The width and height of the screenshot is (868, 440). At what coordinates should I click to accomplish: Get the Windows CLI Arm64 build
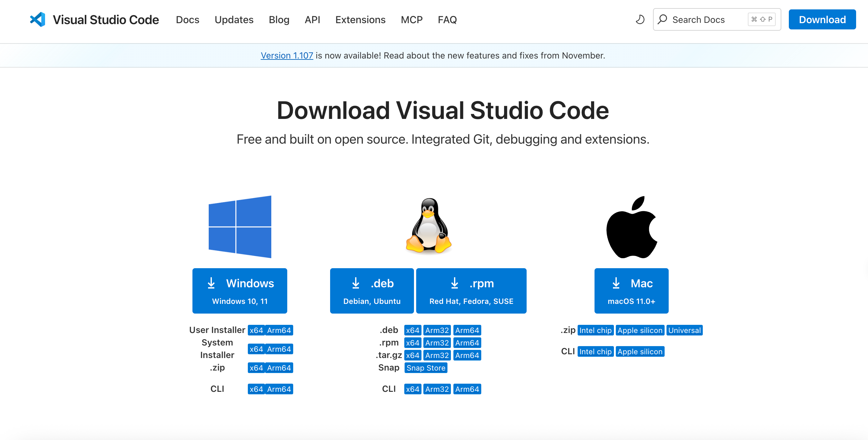pos(279,389)
